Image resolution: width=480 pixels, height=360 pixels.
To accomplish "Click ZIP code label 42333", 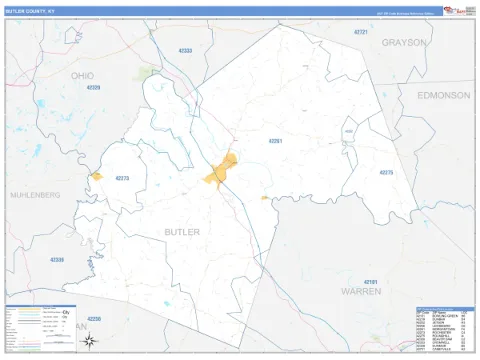I will tap(185, 51).
